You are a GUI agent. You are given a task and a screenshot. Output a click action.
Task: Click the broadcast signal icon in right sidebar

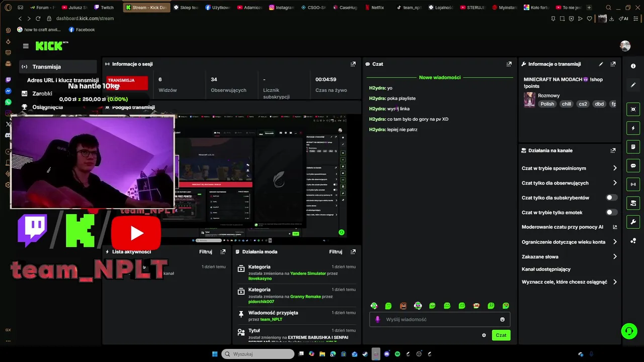[633, 185]
